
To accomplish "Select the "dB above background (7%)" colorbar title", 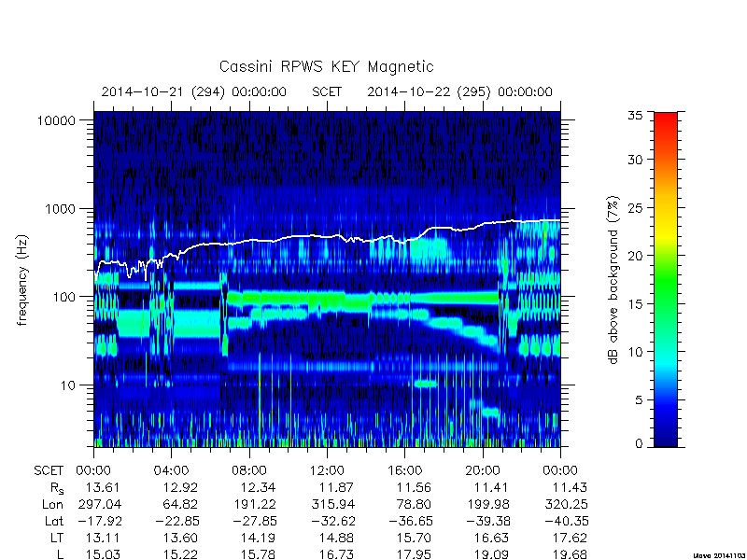I will point(613,280).
